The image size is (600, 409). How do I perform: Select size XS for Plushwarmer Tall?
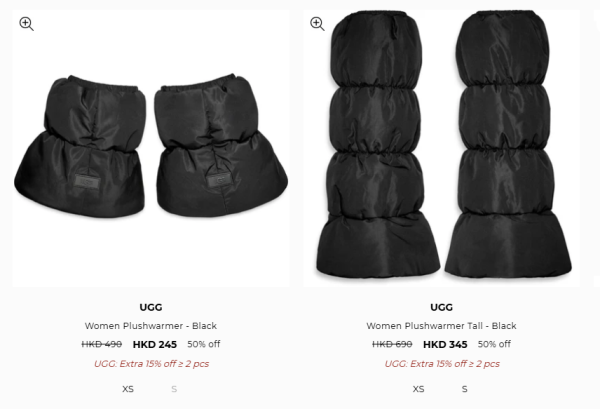coord(418,389)
